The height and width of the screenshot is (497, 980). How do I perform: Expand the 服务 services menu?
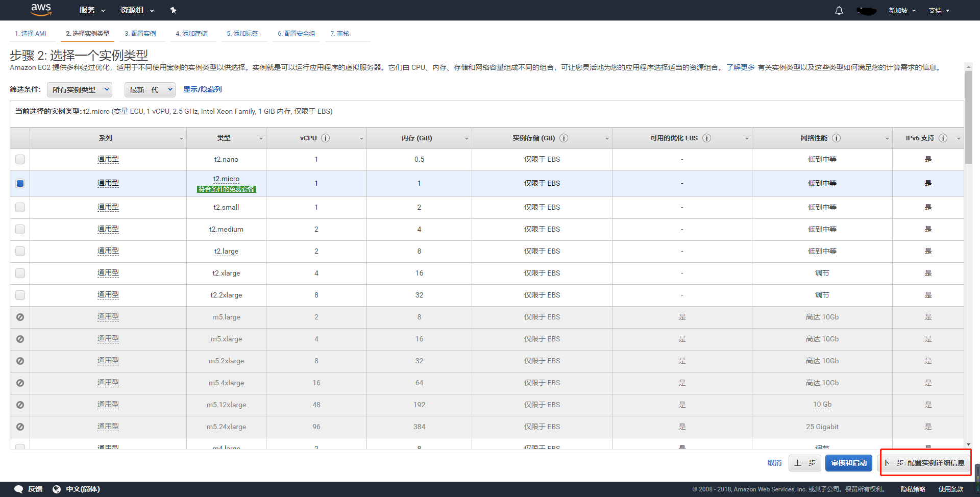pos(92,10)
